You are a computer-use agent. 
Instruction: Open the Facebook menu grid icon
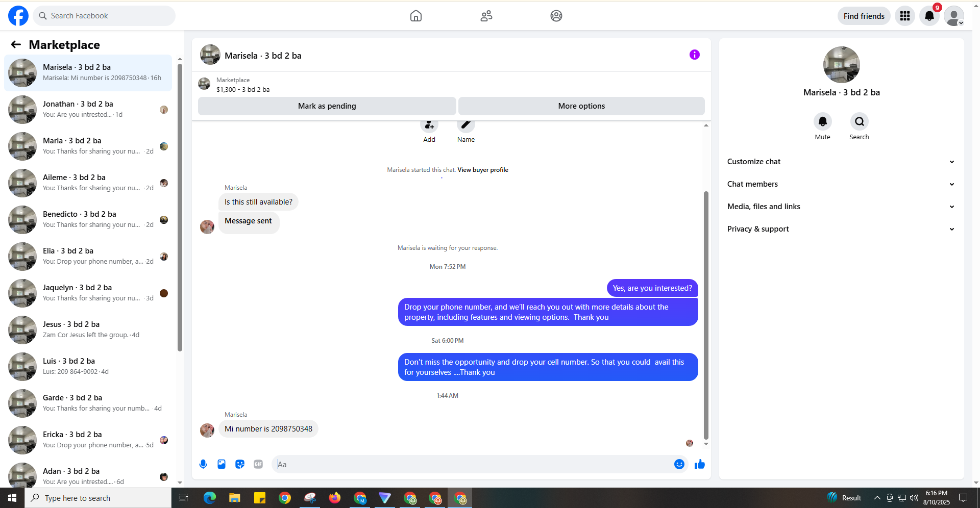click(905, 16)
